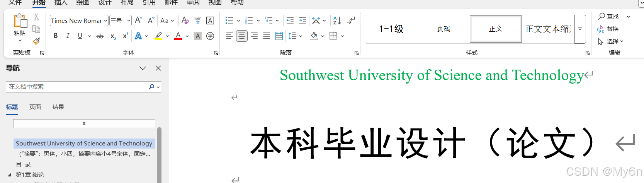Click the bullet list icon

pyautogui.click(x=229, y=20)
